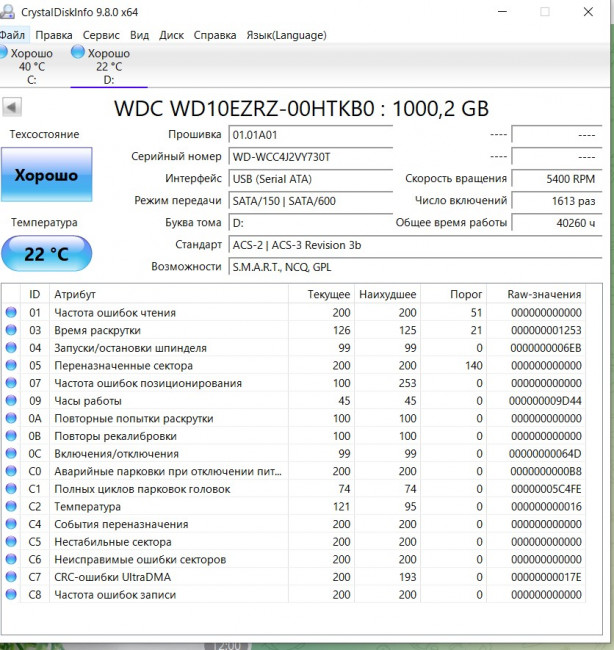Click the drive letter field D:
The width and height of the screenshot is (614, 650).
(x=311, y=223)
